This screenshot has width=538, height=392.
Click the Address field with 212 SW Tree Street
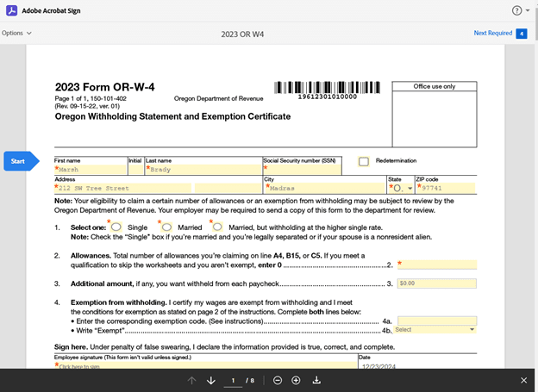(x=122, y=189)
